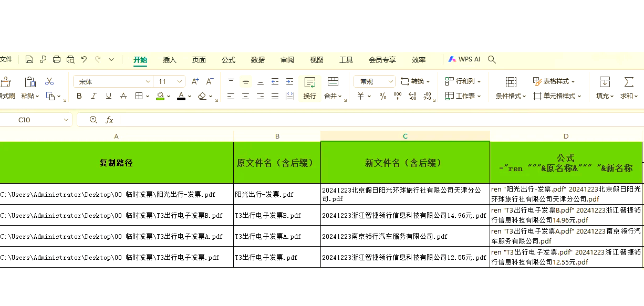The height and width of the screenshot is (306, 644).
Task: Expand the 粘贴 paste options arrow
Action: (x=38, y=97)
